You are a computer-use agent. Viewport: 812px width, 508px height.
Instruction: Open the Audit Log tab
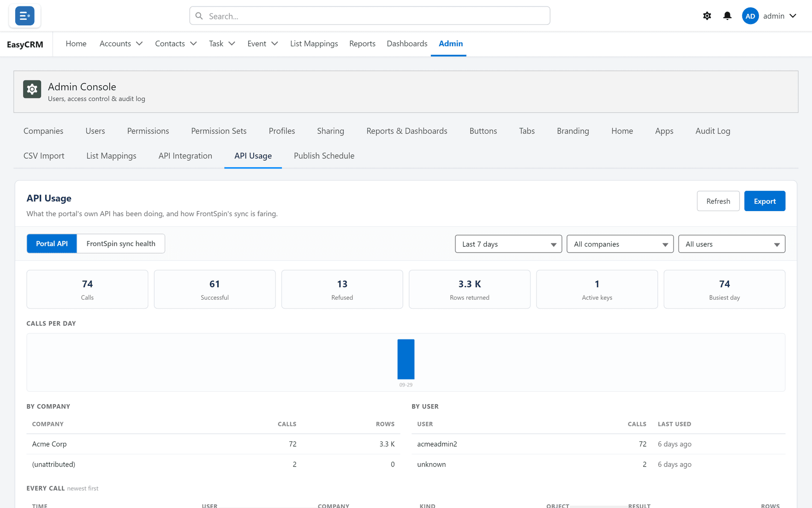pyautogui.click(x=713, y=131)
